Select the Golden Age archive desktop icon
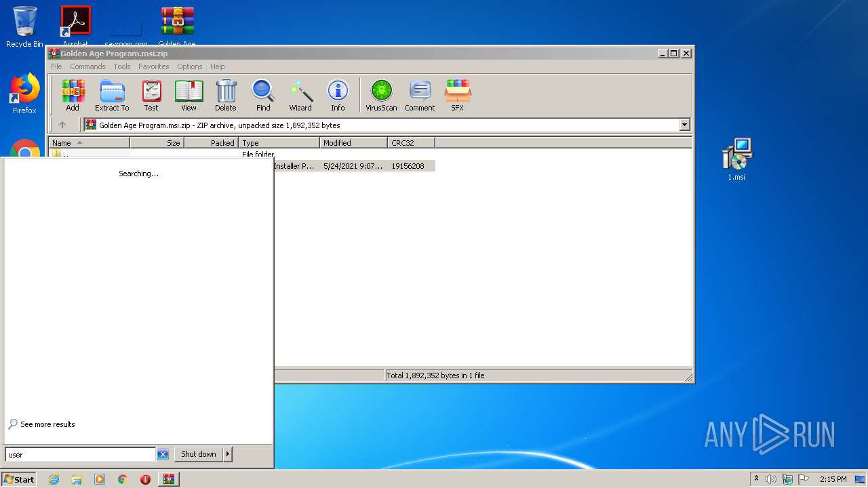This screenshot has width=868, height=488. pyautogui.click(x=177, y=25)
